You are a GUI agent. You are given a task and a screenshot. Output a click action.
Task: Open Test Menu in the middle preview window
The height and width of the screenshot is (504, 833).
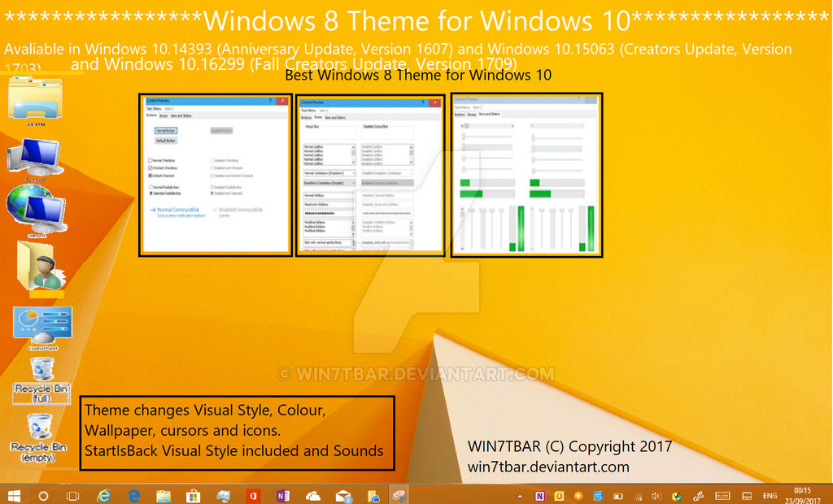308,111
